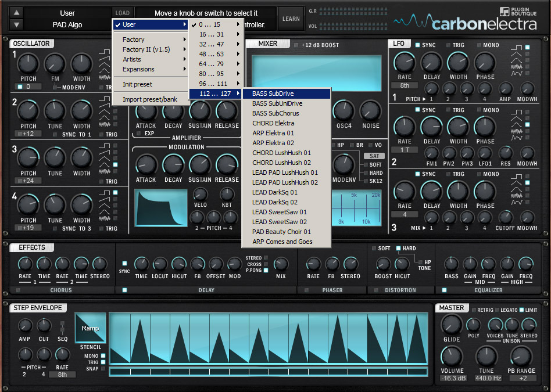551x392 pixels.
Task: Select next preset with down arrow
Action: [16, 24]
